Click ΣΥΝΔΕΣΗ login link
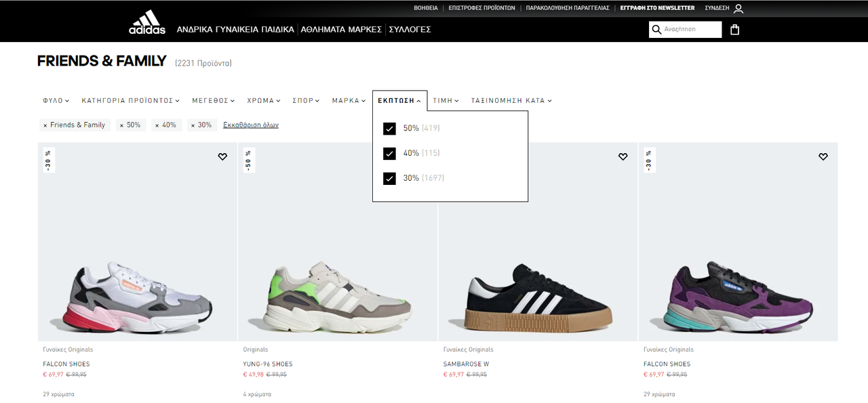 coord(717,8)
